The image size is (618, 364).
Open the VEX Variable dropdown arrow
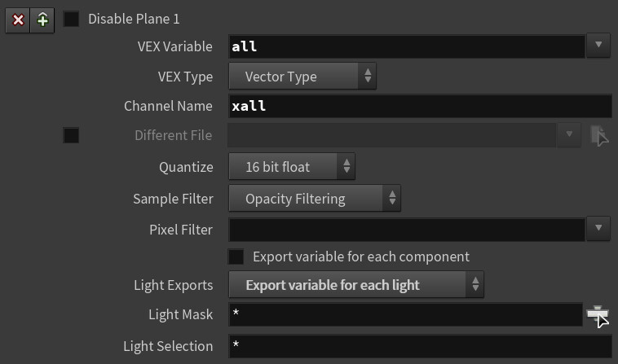pyautogui.click(x=598, y=46)
